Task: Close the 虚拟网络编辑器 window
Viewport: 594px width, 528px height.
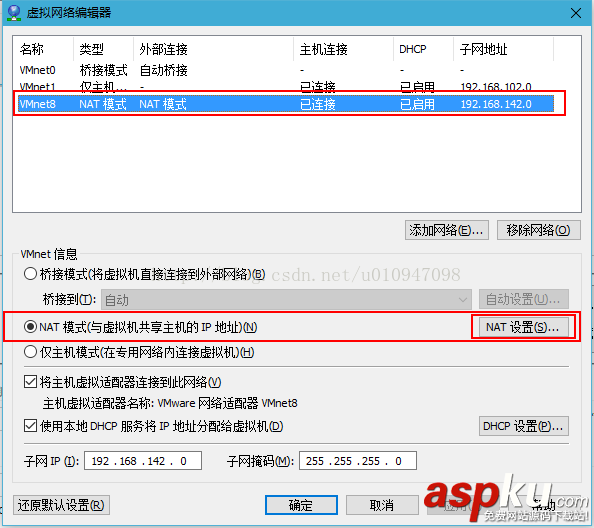Action: pyautogui.click(x=575, y=13)
